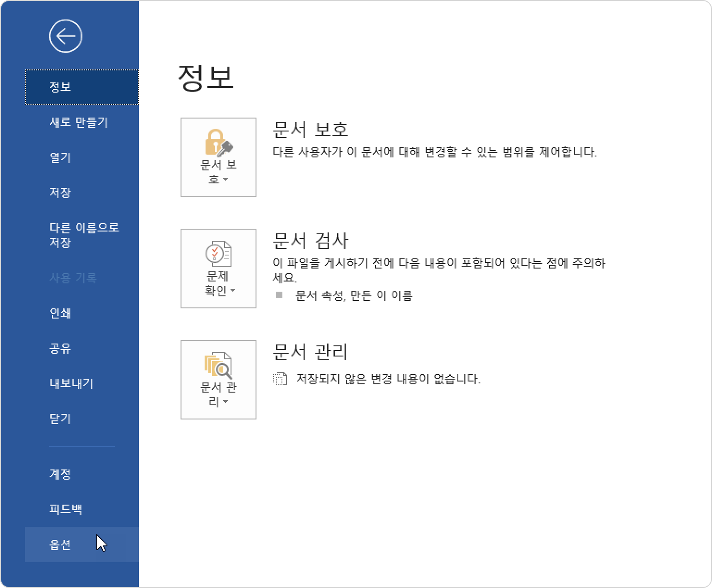712x588 pixels.
Task: Click the 문서 보호 description sentence
Action: click(435, 152)
